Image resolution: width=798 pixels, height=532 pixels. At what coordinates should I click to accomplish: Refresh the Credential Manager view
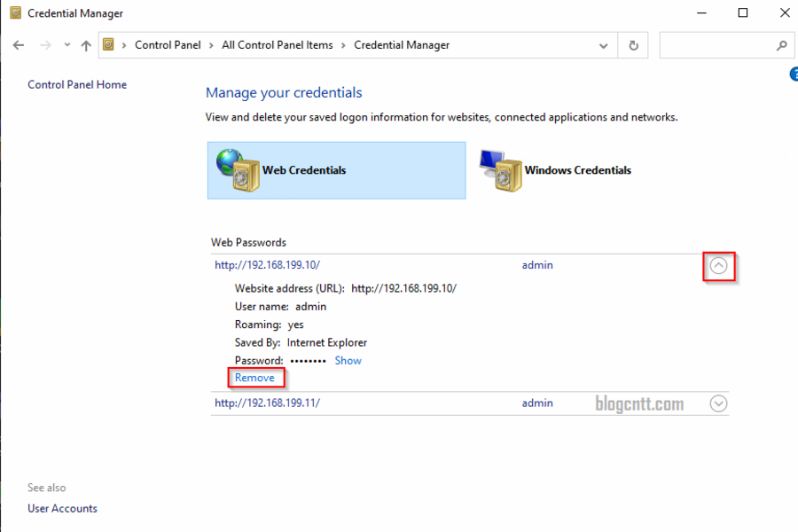click(x=633, y=44)
